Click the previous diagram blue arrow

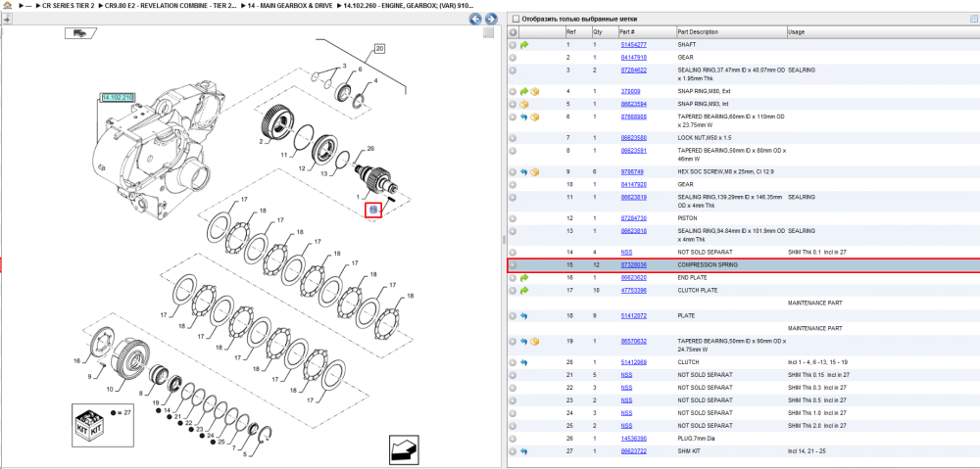[x=475, y=19]
